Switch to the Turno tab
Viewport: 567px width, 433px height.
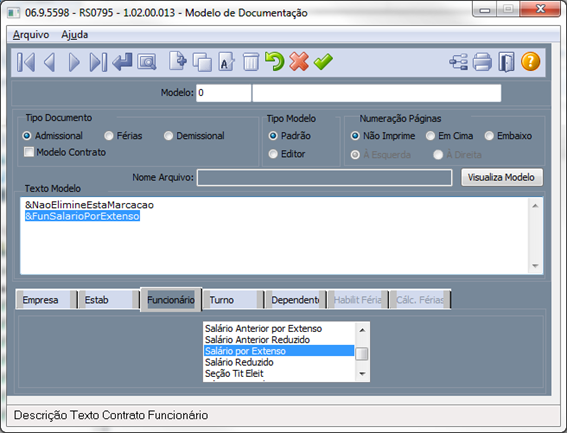tap(233, 300)
